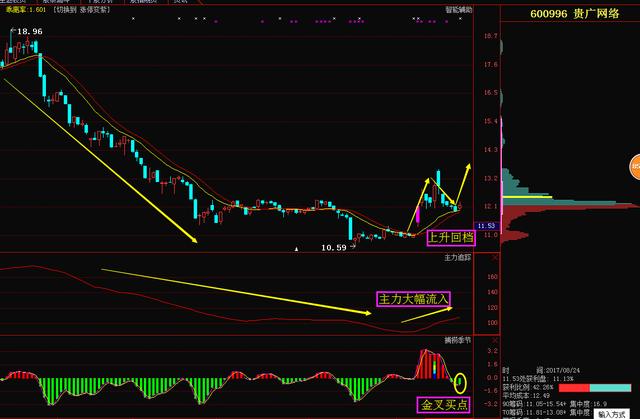Open the 输入方式 input method popup
640x419 pixels.
click(x=614, y=412)
